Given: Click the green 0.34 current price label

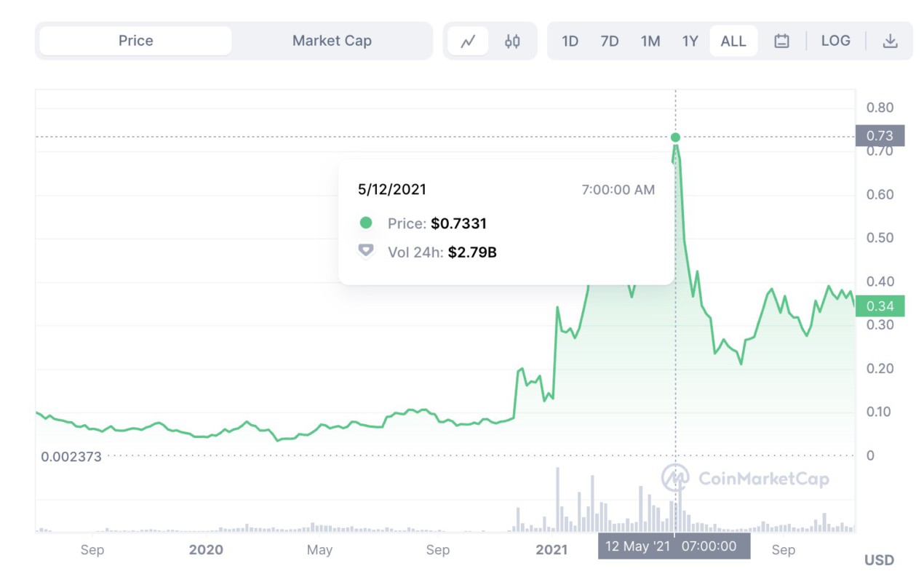Looking at the screenshot, I should pos(880,306).
